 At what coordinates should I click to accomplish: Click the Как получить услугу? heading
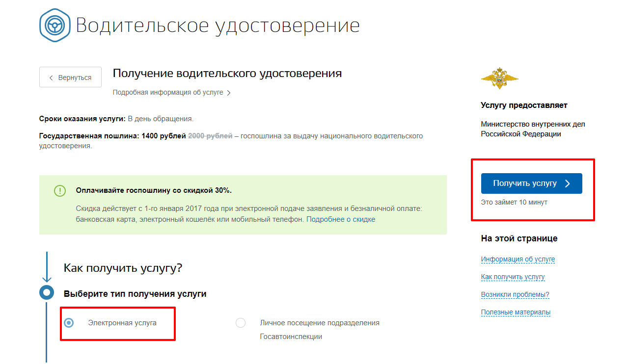click(x=123, y=268)
